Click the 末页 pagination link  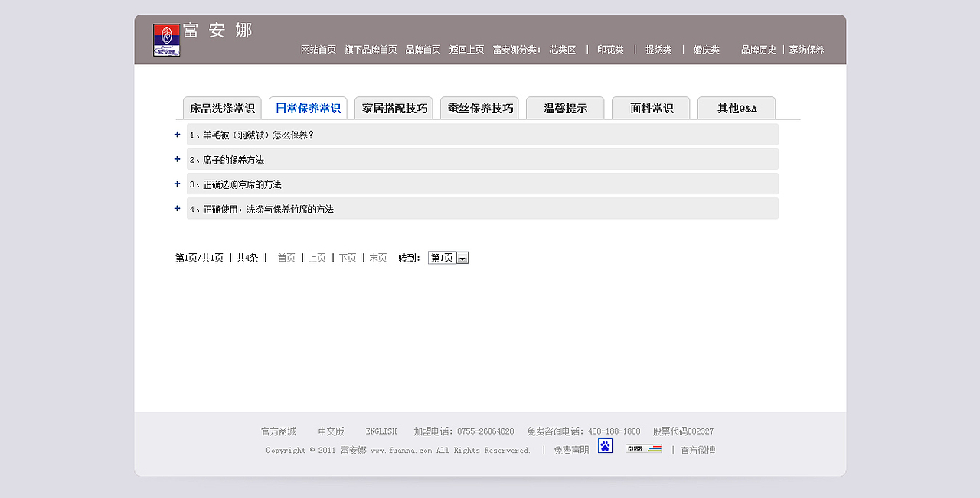(x=378, y=259)
